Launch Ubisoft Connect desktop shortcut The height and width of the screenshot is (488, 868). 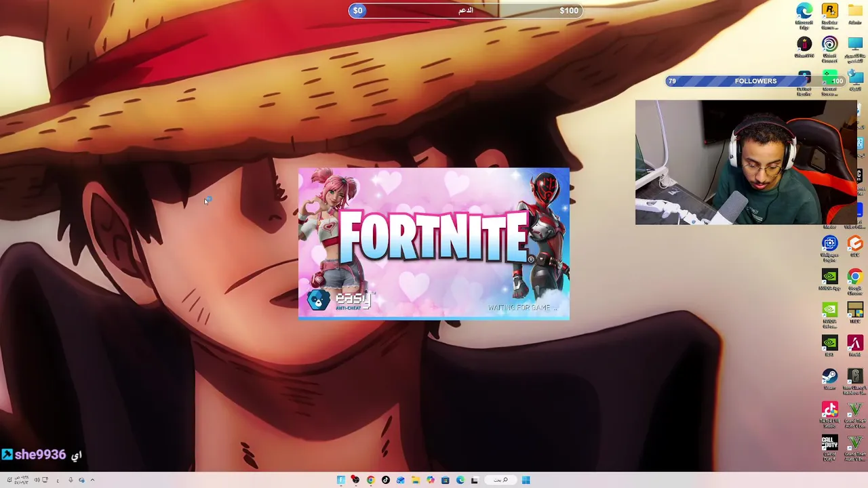tap(829, 49)
